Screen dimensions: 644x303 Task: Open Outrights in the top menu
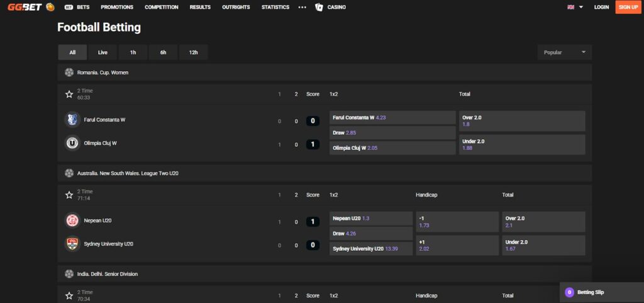coord(236,7)
